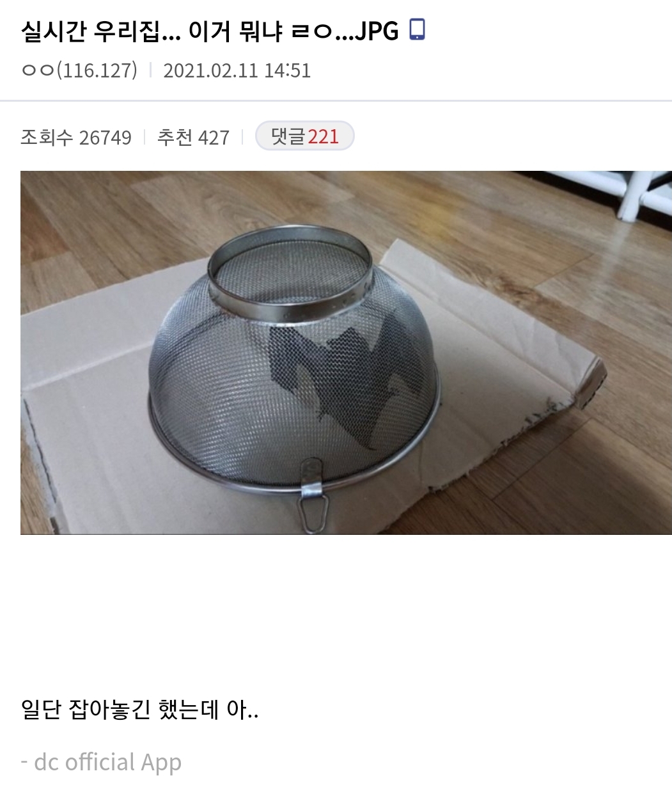Click the 추천 427 recommendation count
672x794 pixels.
click(x=193, y=137)
